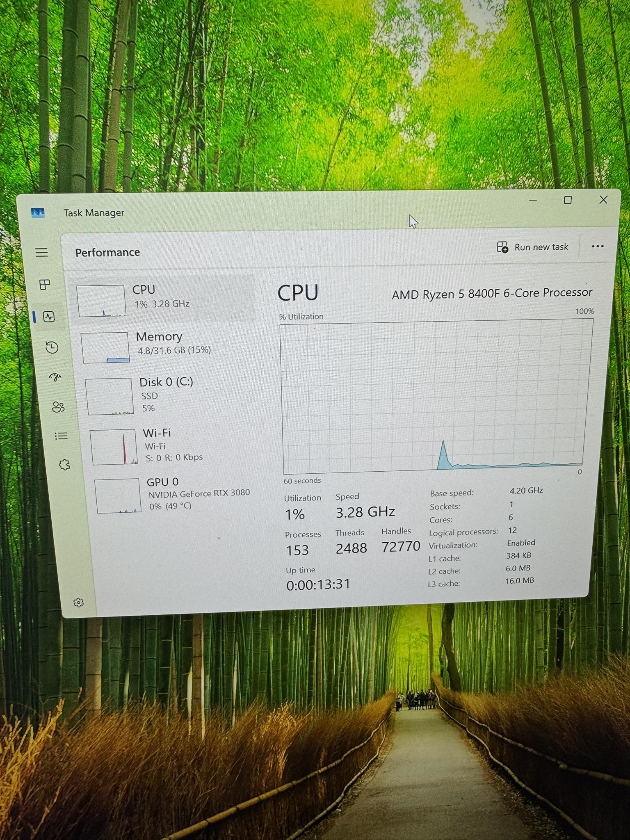Click the Performance page heading

pos(107,252)
